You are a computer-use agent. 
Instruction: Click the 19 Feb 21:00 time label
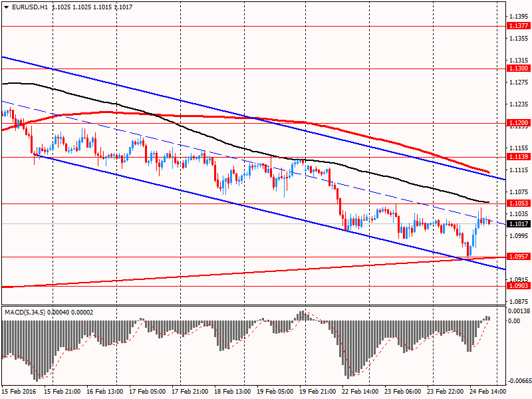pos(318,392)
